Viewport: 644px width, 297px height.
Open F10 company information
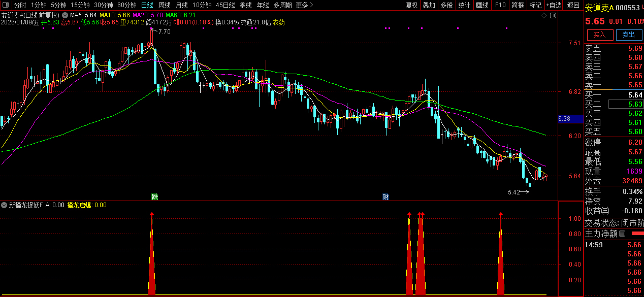tap(500, 5)
